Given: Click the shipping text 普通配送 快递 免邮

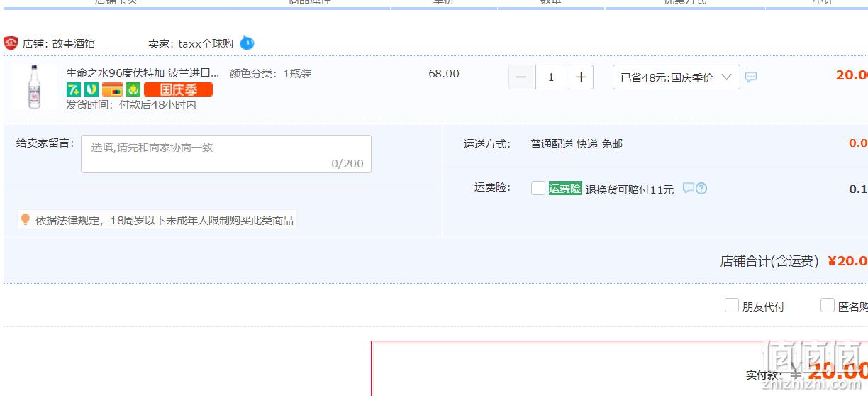Looking at the screenshot, I should tap(577, 143).
